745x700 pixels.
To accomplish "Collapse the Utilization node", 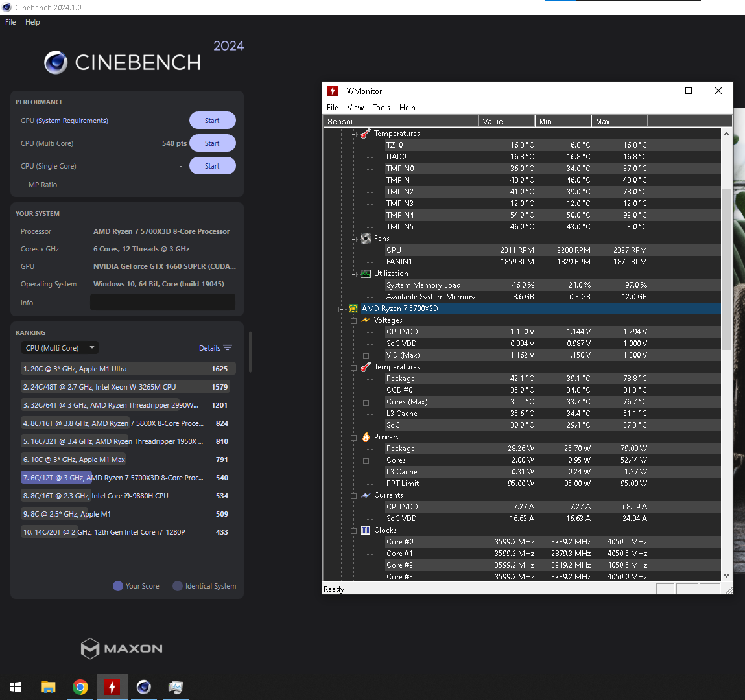I will 353,274.
